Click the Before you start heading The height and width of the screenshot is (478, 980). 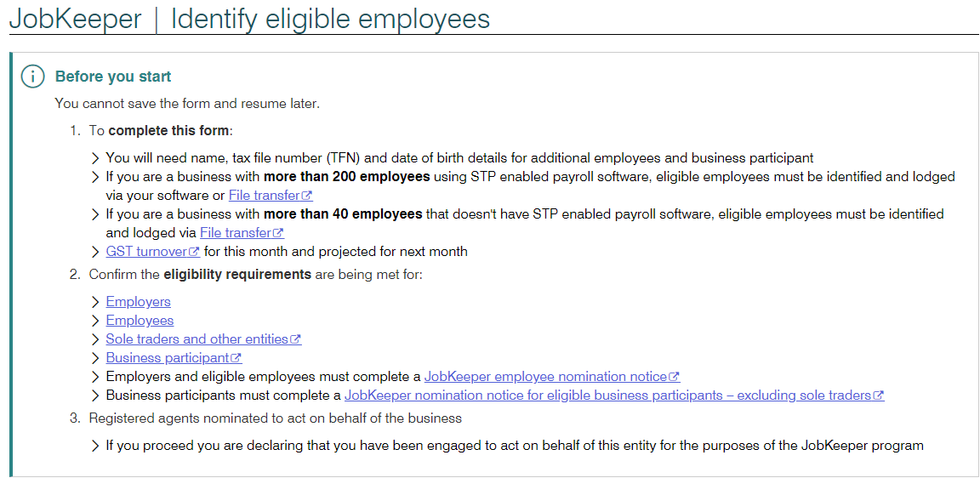tap(113, 77)
